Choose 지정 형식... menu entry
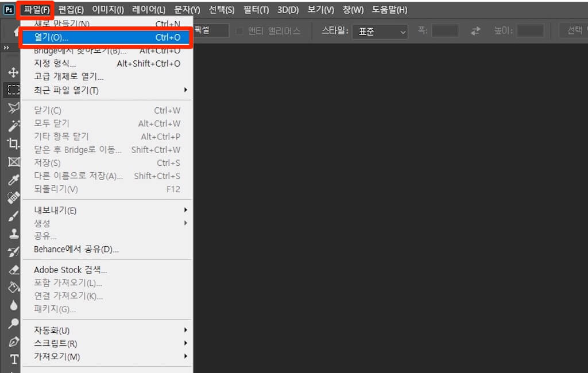 click(106, 64)
